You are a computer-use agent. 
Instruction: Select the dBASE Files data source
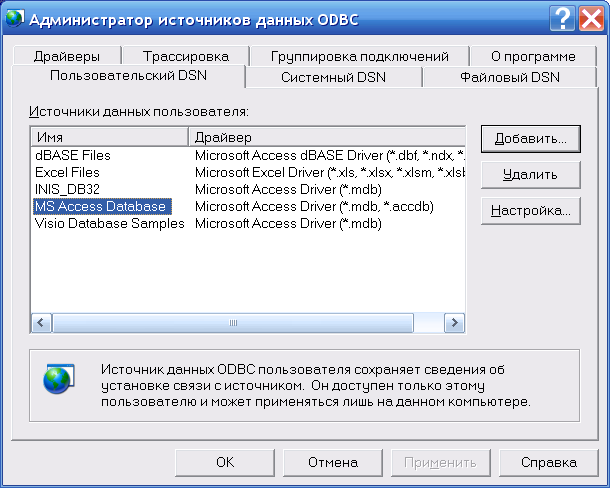point(73,155)
